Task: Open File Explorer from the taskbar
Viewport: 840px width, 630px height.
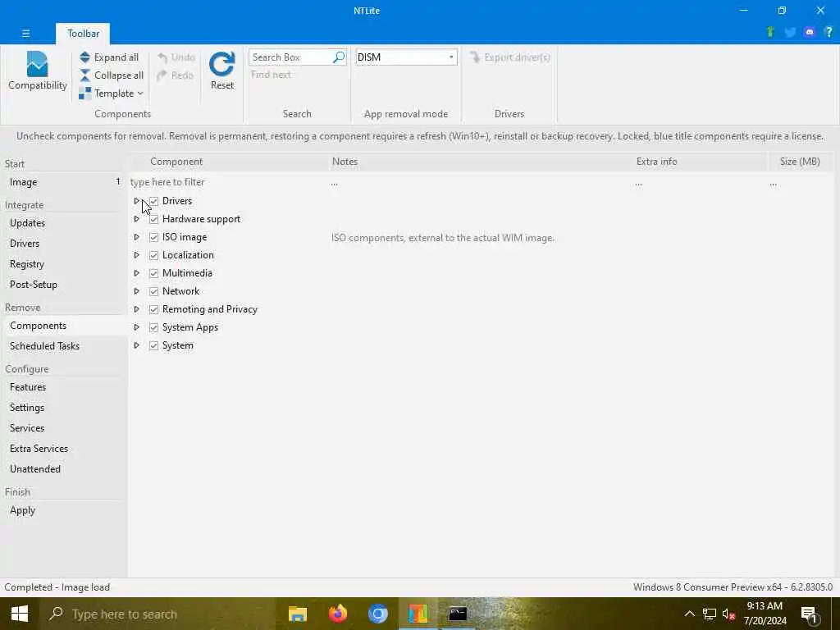Action: click(297, 614)
